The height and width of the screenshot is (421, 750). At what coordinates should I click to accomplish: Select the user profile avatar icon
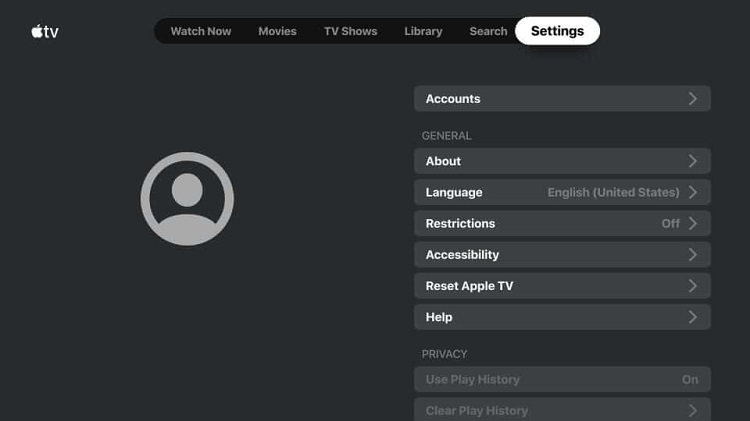[187, 199]
